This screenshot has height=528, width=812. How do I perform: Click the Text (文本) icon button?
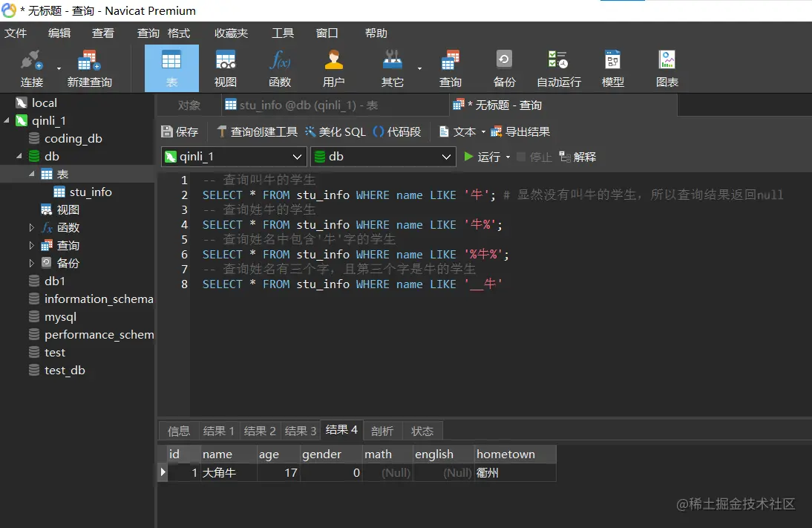pos(457,131)
